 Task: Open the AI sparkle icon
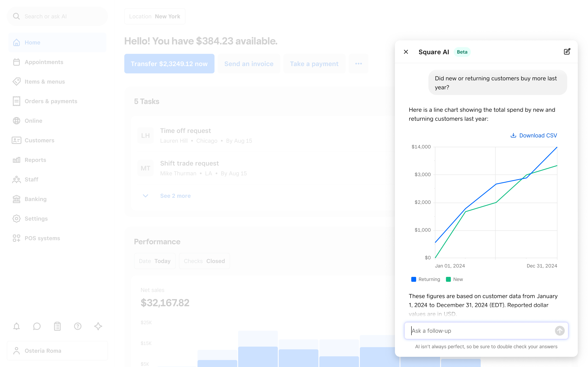(98, 326)
